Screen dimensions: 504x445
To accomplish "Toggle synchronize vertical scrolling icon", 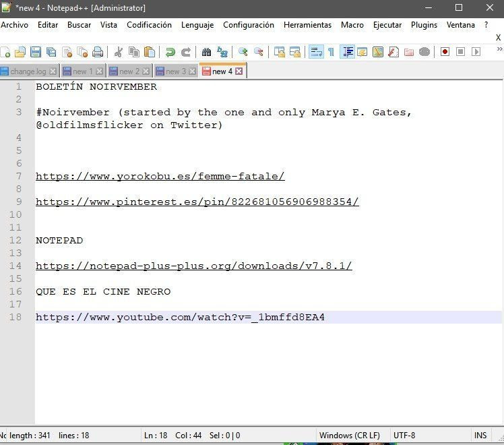I will [280, 52].
